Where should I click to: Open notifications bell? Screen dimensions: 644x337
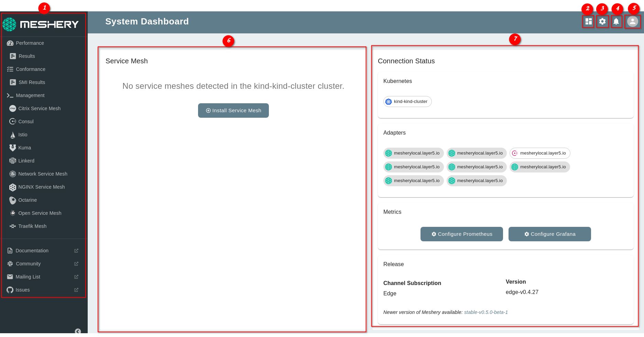tap(616, 21)
